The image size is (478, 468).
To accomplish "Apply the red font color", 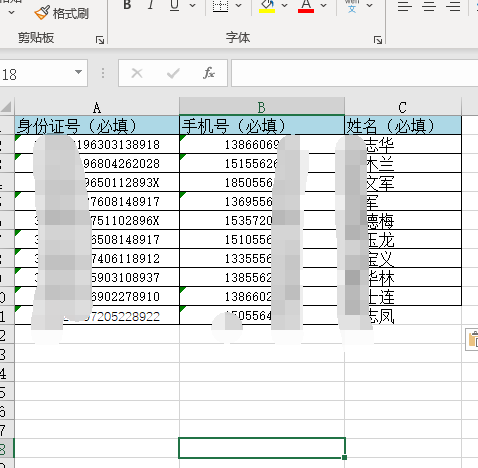I will coord(306,6).
